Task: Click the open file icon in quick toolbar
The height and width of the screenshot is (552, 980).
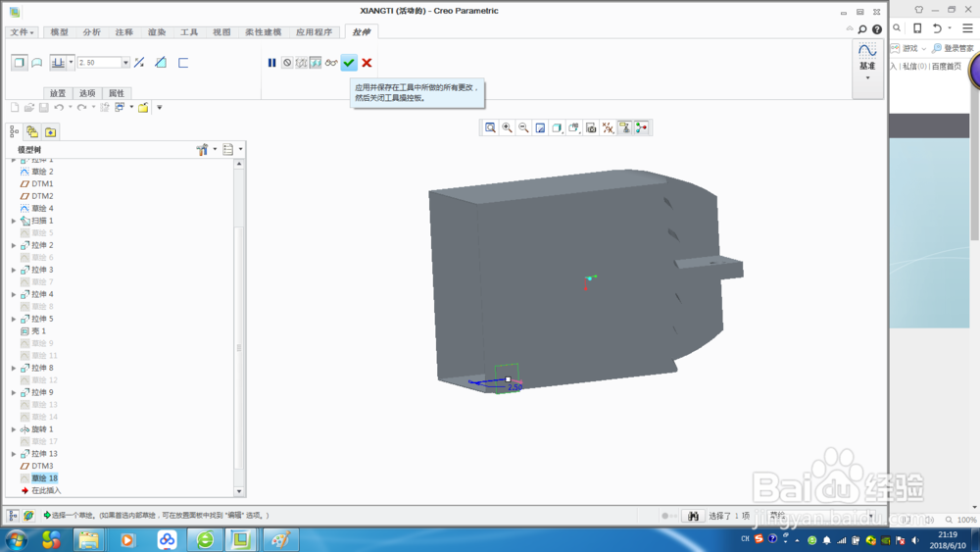Action: coord(28,108)
